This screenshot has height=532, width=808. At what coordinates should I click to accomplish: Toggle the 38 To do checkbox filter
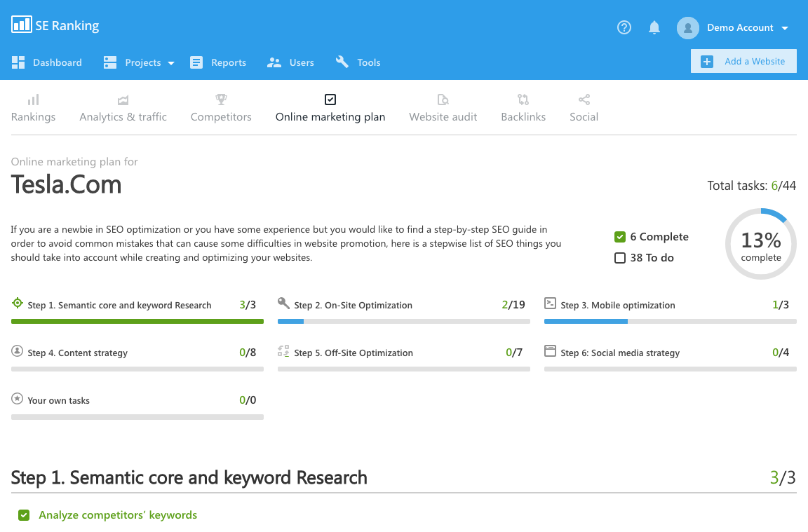point(620,257)
